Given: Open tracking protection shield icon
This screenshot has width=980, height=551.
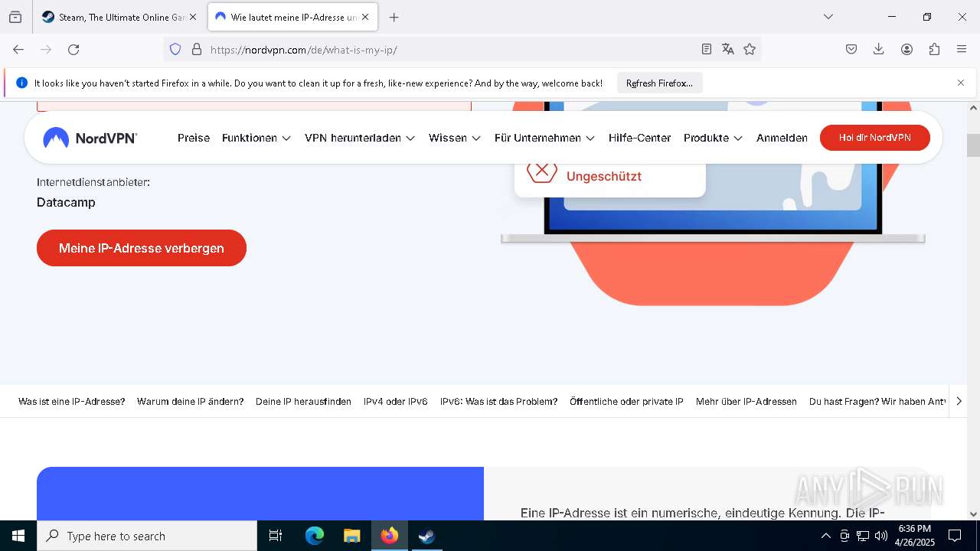Looking at the screenshot, I should click(x=175, y=49).
